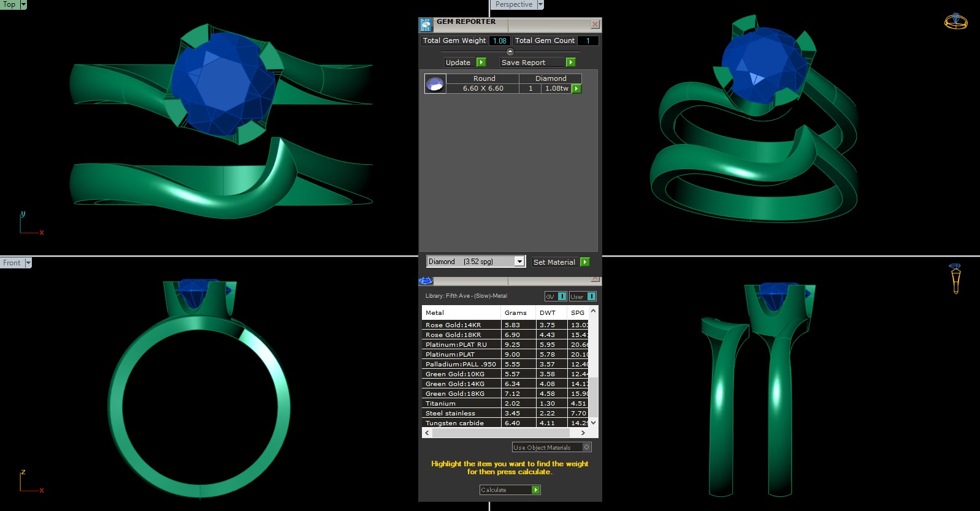The image size is (980, 511).
Task: Select the Titanium row
Action: point(505,403)
